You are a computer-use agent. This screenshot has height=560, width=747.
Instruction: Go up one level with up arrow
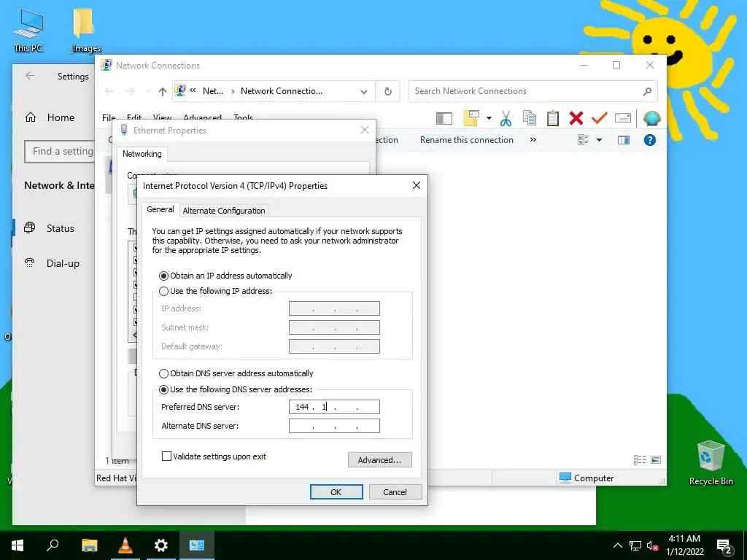[x=163, y=91]
